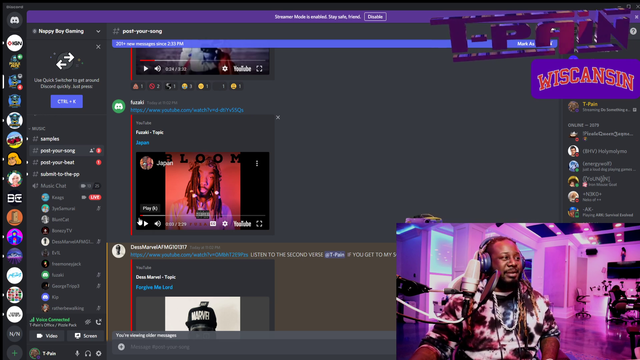The image size is (640, 360).
Task: Open the BE server icon in sidebar
Action: coord(14,198)
